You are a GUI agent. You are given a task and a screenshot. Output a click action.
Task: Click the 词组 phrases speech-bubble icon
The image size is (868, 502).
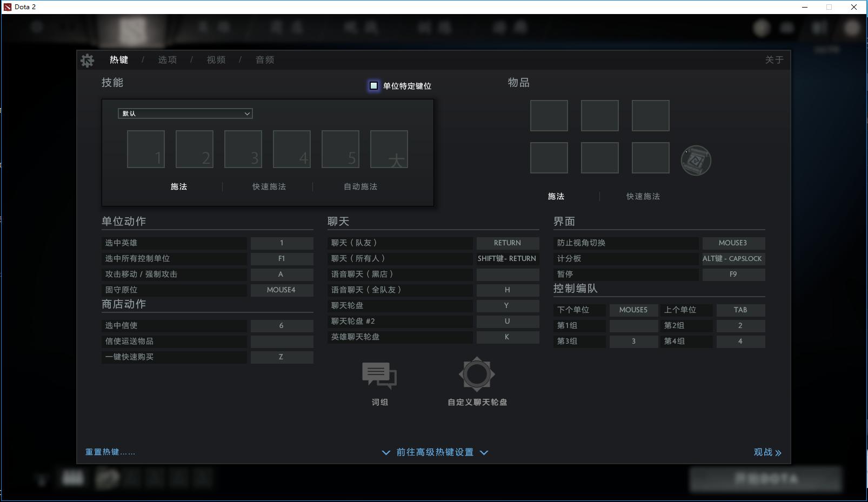(x=379, y=376)
